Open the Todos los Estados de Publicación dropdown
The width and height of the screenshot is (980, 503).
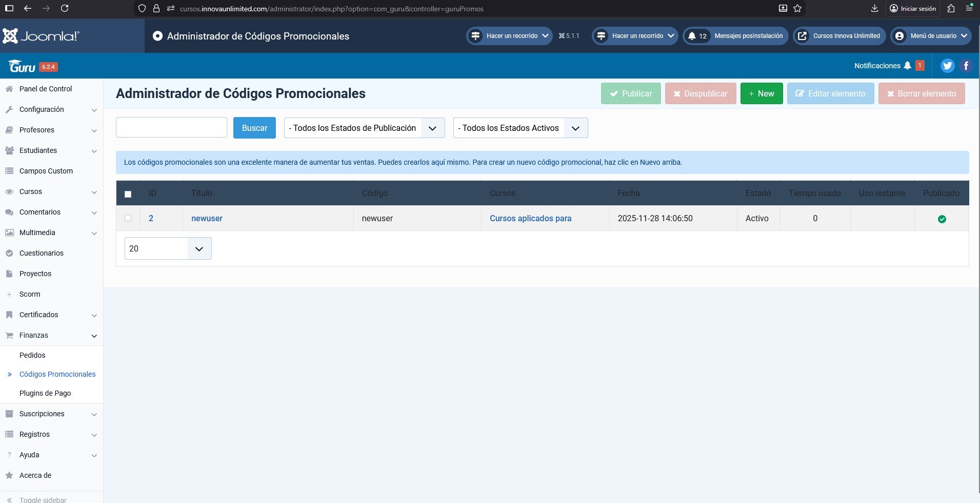[364, 128]
